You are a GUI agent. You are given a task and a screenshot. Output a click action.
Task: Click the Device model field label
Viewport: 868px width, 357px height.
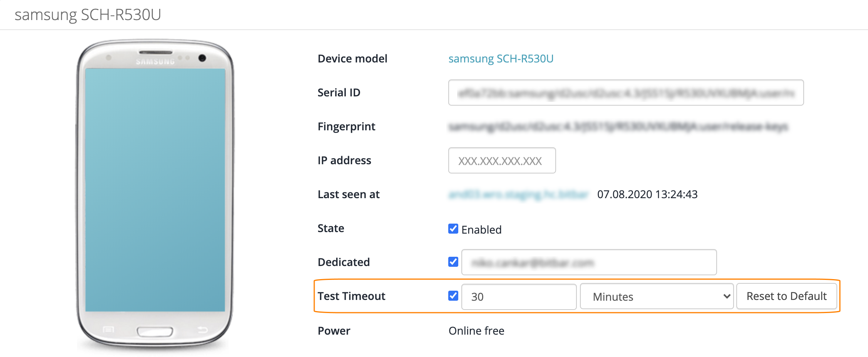[352, 59]
